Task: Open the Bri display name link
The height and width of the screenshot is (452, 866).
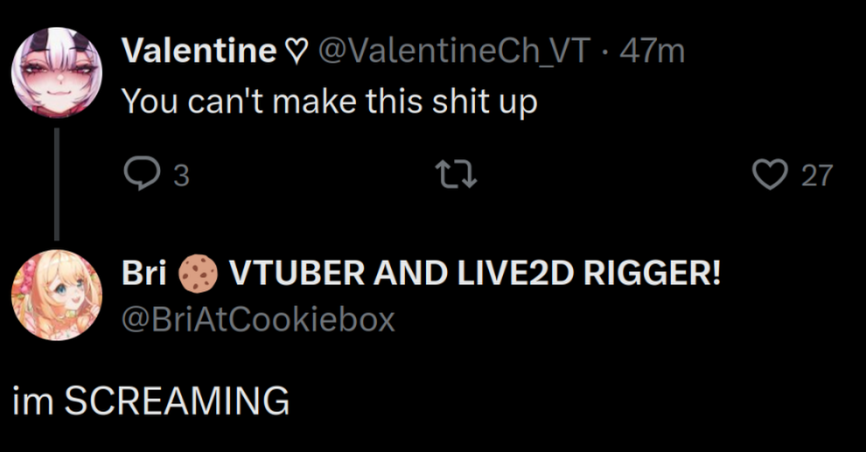Action: click(x=144, y=273)
